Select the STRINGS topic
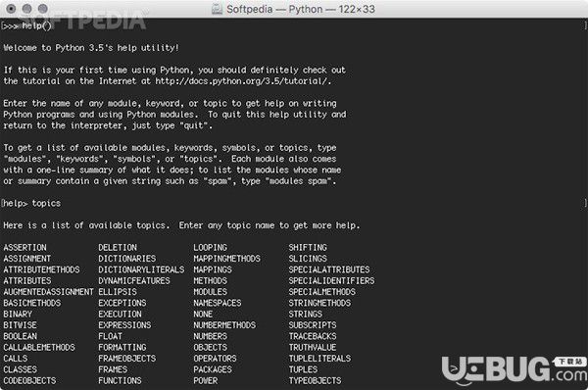588x390 pixels. 306,315
